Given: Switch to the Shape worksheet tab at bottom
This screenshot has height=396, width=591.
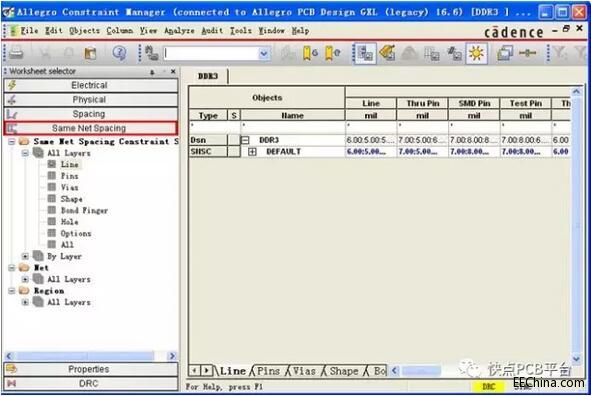Looking at the screenshot, I should pos(344,371).
